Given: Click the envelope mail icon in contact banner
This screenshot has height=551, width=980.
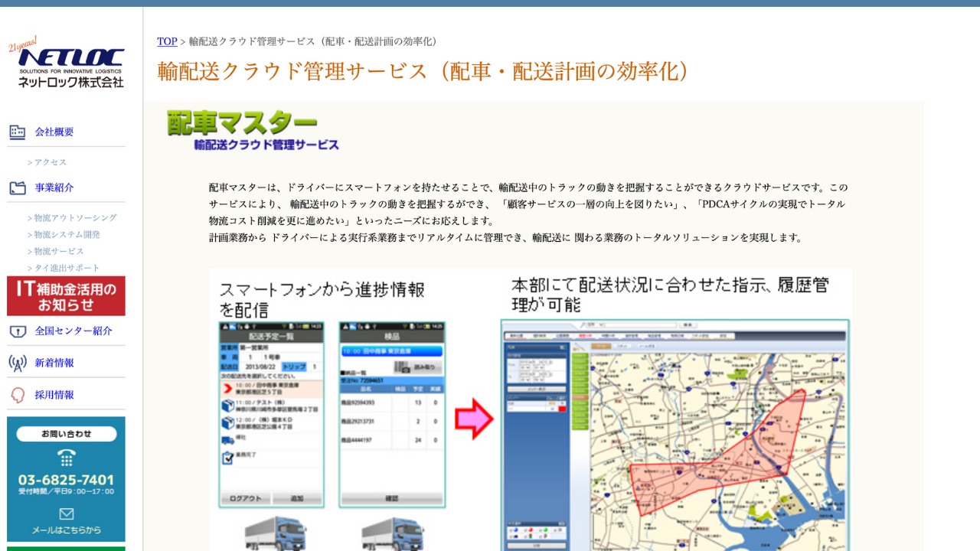Looking at the screenshot, I should (x=67, y=514).
